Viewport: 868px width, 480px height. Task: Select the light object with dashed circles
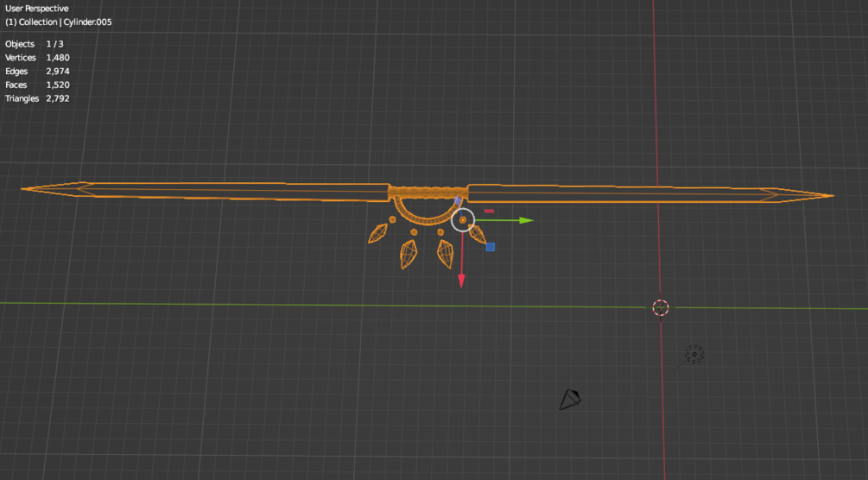pos(694,354)
